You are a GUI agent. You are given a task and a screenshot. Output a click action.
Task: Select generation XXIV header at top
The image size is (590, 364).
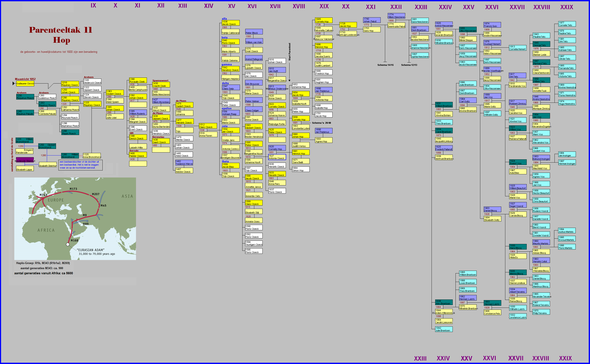click(445, 7)
